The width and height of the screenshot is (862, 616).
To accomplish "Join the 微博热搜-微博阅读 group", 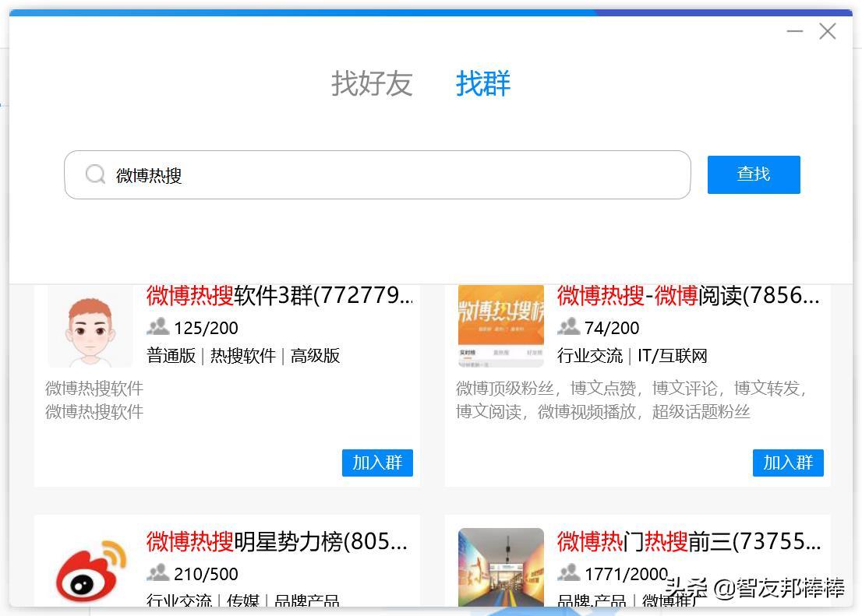I will (788, 463).
